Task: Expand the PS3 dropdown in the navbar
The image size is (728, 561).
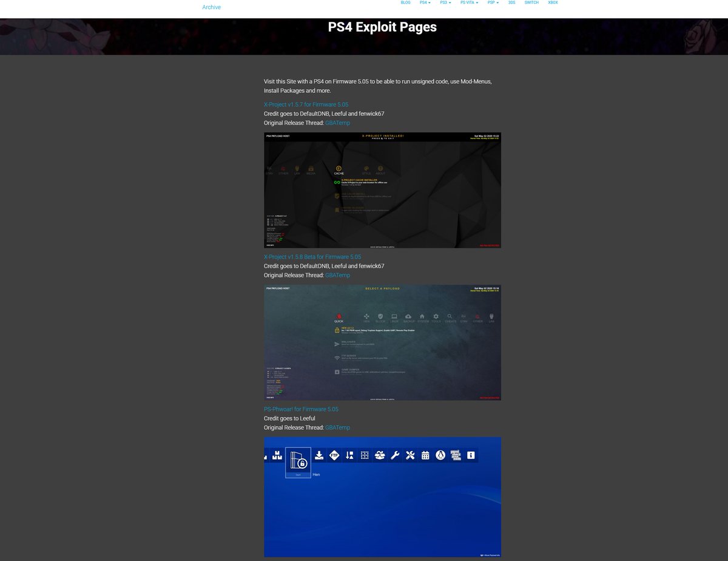Action: (x=445, y=2)
